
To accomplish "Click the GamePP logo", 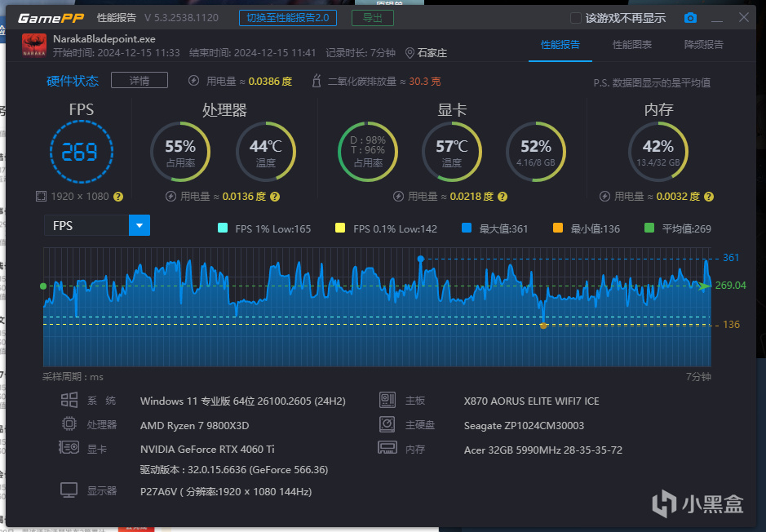I will (51, 18).
